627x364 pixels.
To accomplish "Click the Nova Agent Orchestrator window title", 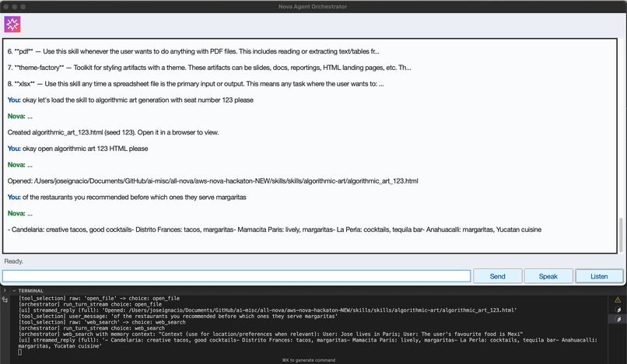I will click(x=313, y=6).
